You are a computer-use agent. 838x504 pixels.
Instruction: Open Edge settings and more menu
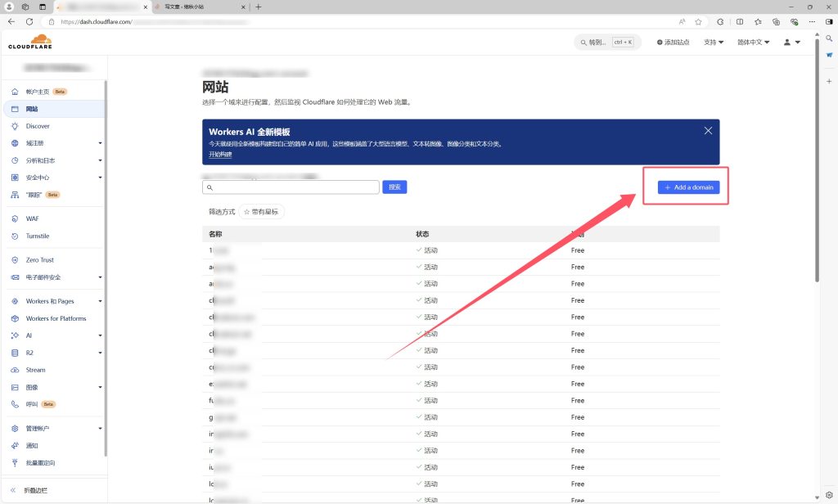(x=812, y=22)
